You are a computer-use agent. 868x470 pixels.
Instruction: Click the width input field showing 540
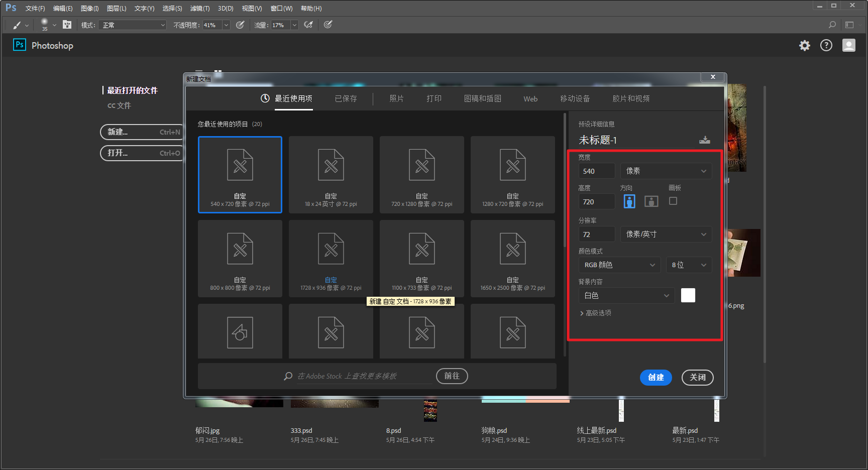[597, 171]
